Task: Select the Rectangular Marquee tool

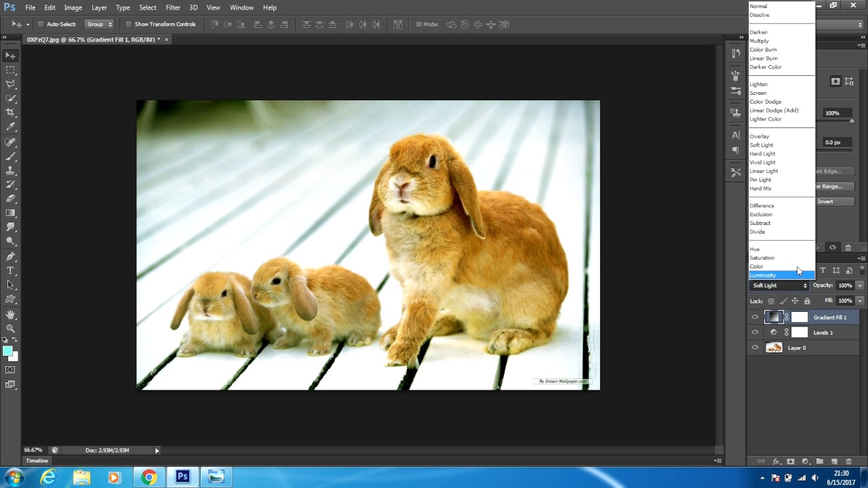Action: point(10,70)
